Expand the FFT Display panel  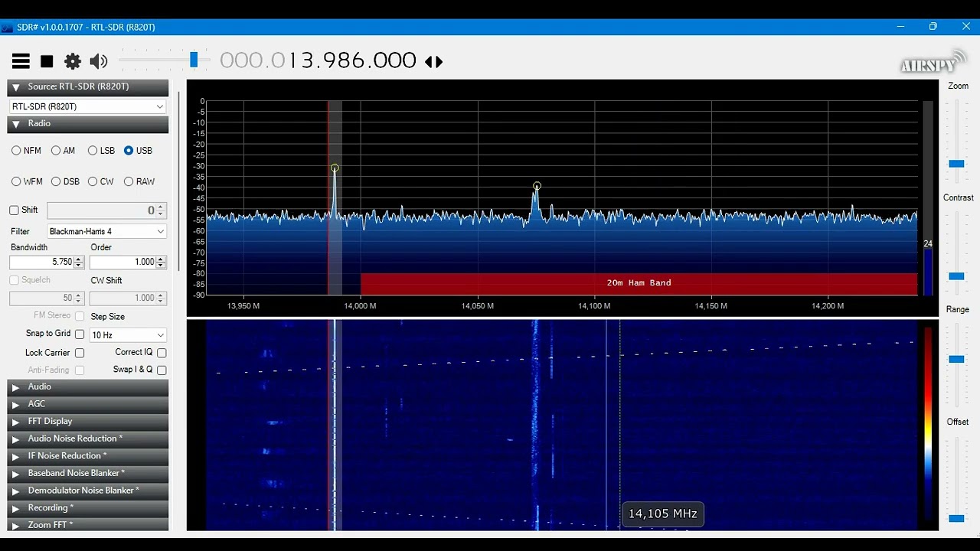[x=88, y=422]
